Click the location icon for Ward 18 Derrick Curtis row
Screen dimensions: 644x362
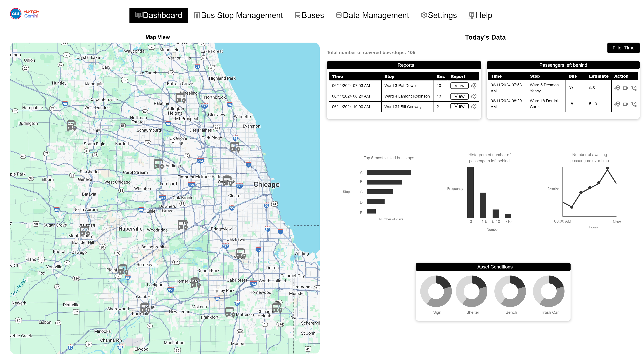[x=617, y=104]
